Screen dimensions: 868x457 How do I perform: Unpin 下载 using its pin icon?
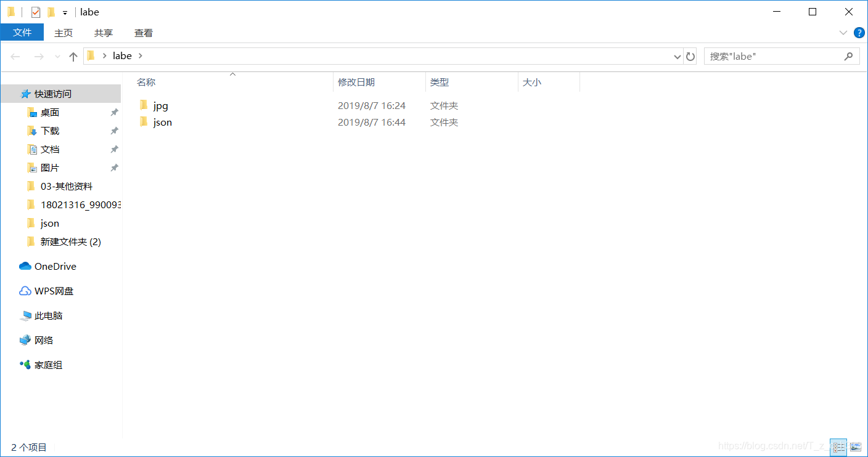(x=114, y=131)
